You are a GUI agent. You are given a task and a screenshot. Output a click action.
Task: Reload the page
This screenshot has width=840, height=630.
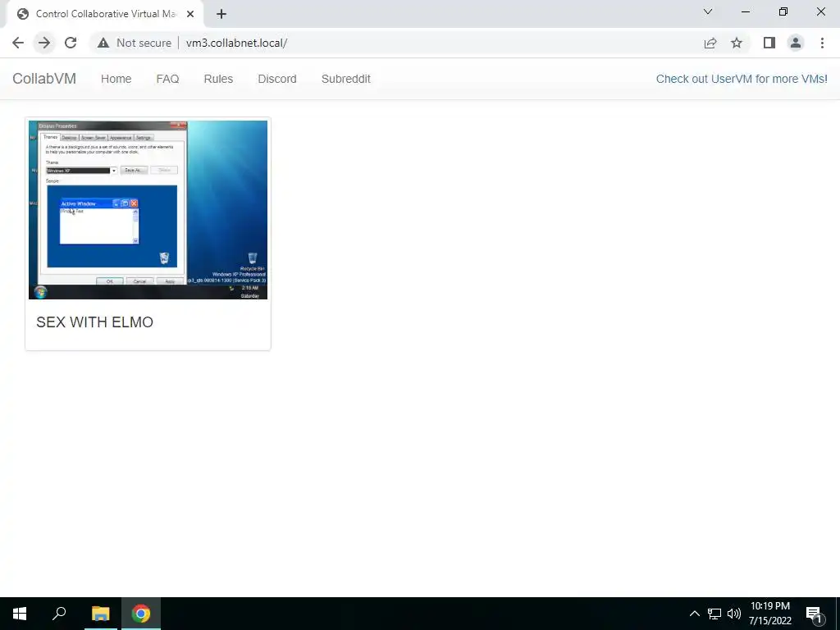coord(71,43)
